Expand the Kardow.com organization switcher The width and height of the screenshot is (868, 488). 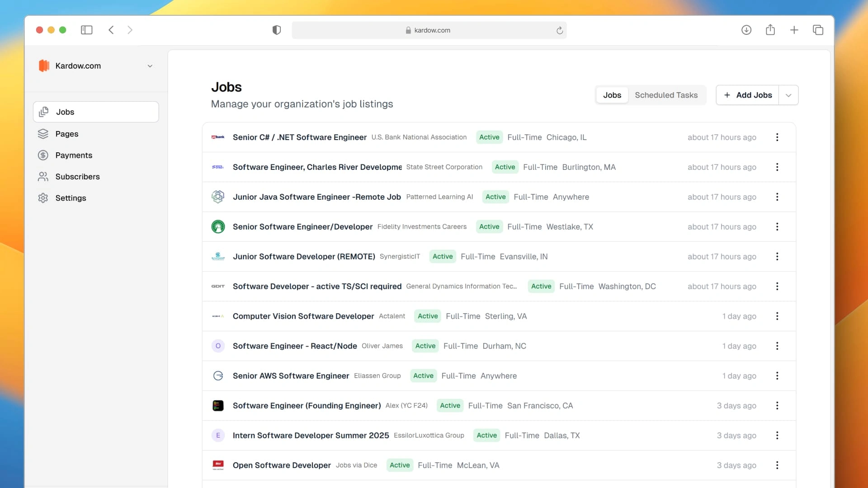click(150, 66)
